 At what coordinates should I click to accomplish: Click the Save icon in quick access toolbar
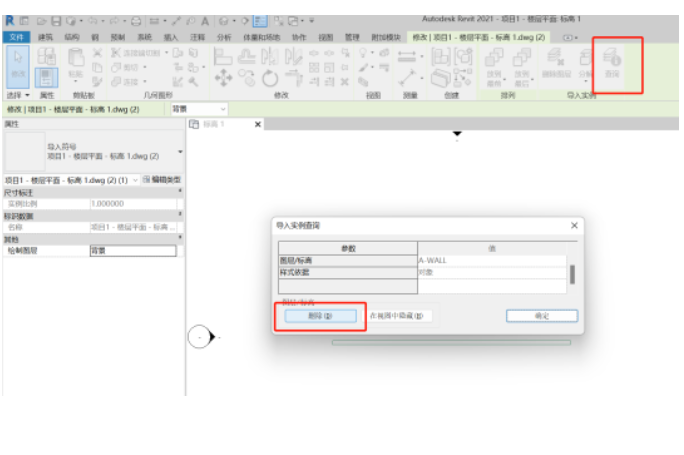click(x=56, y=21)
